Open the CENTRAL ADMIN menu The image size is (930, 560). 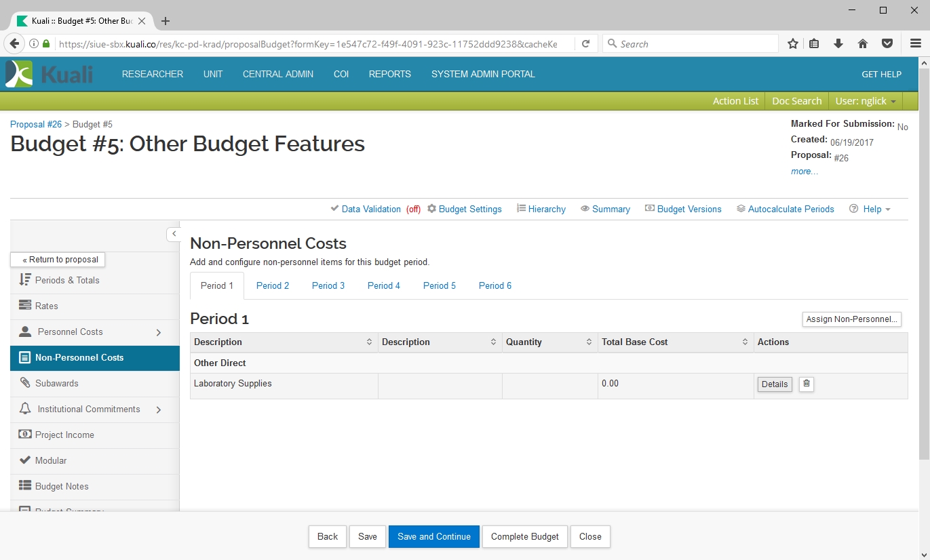click(x=278, y=75)
